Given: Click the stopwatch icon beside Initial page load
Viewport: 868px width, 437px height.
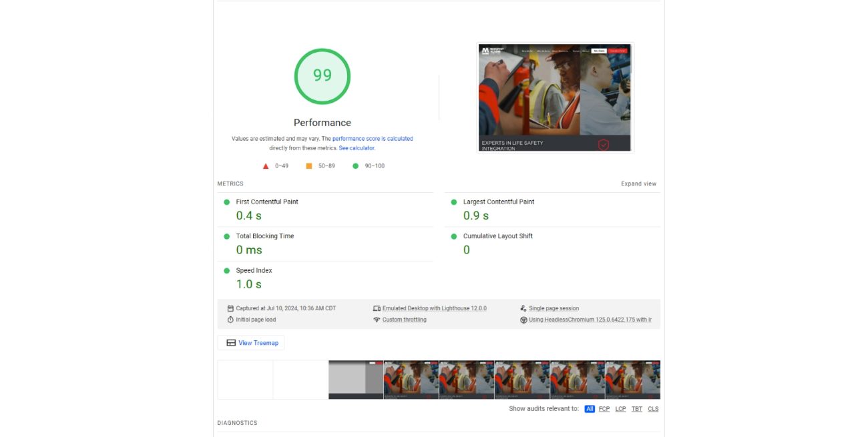Looking at the screenshot, I should 230,320.
